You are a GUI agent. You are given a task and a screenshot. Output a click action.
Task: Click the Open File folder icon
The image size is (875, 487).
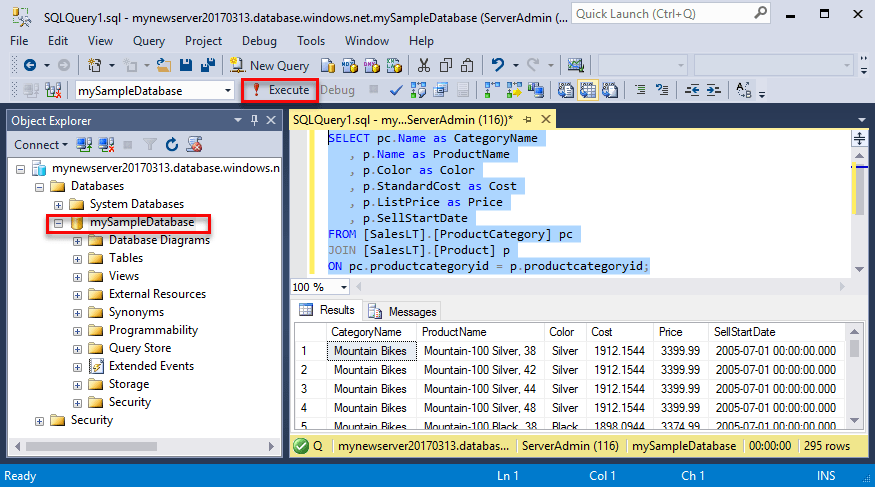(164, 66)
